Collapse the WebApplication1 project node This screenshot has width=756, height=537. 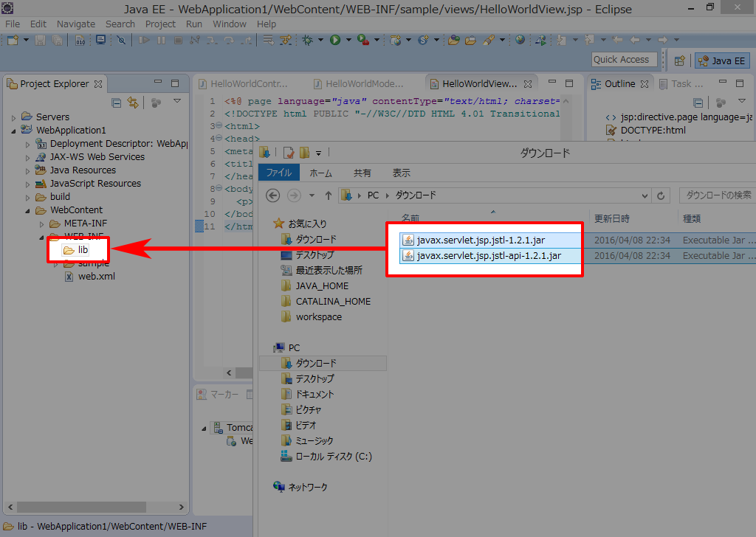[x=13, y=131]
